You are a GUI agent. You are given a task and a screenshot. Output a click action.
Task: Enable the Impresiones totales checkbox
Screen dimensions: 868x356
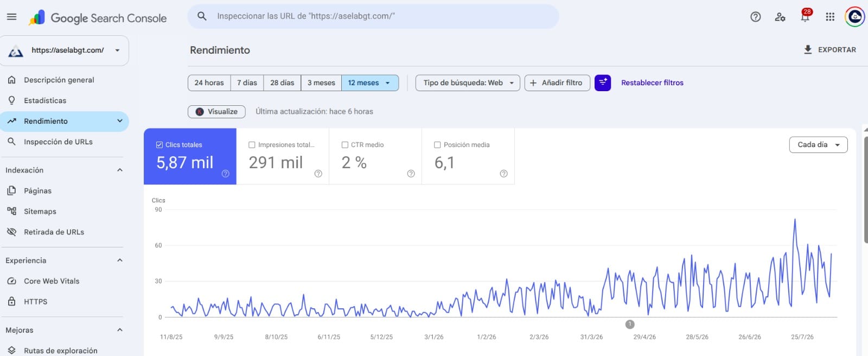coord(252,145)
